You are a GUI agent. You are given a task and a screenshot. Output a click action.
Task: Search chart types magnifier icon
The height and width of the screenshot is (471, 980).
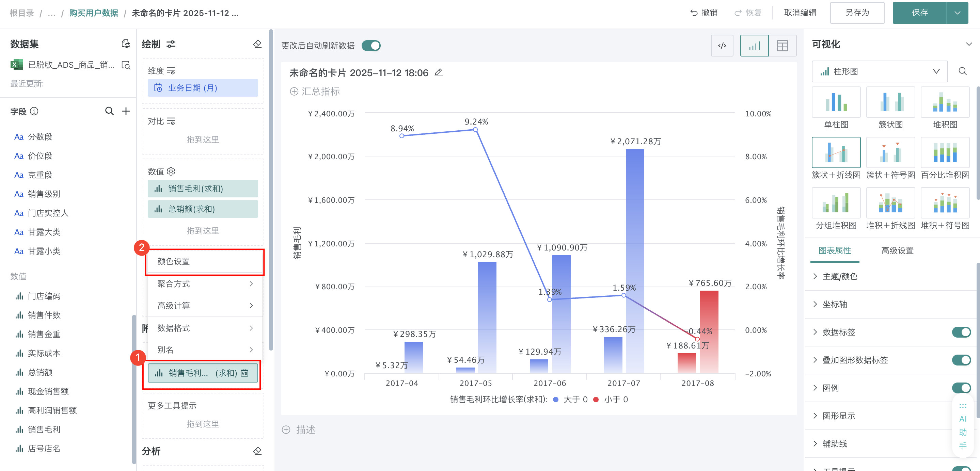(963, 71)
